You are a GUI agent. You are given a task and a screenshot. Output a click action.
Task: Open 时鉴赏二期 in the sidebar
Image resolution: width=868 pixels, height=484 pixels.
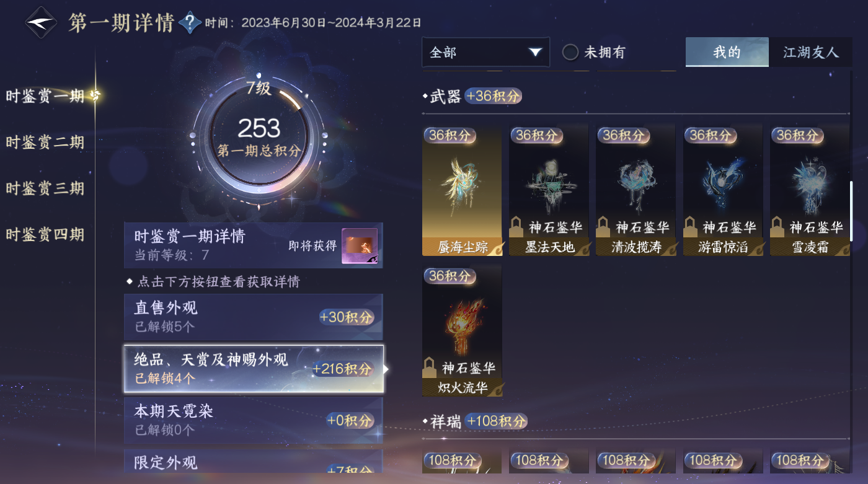(45, 142)
